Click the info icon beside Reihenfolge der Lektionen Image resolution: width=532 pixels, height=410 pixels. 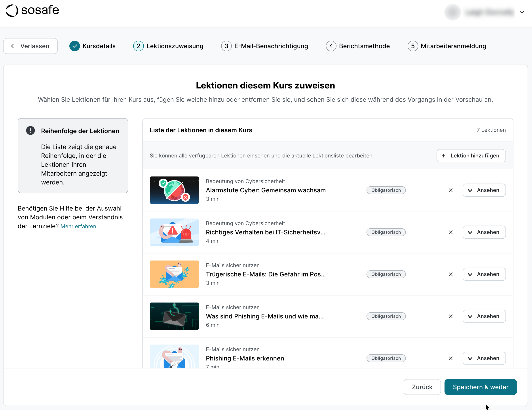click(x=30, y=130)
